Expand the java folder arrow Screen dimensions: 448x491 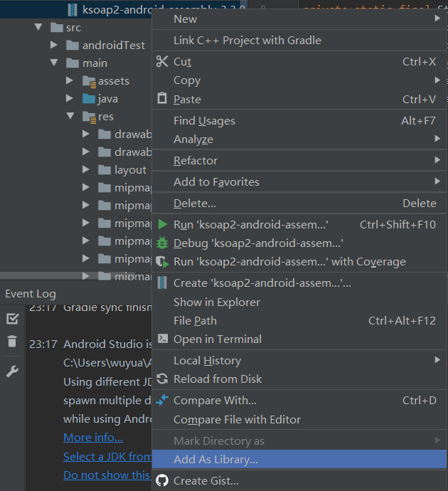tap(70, 98)
